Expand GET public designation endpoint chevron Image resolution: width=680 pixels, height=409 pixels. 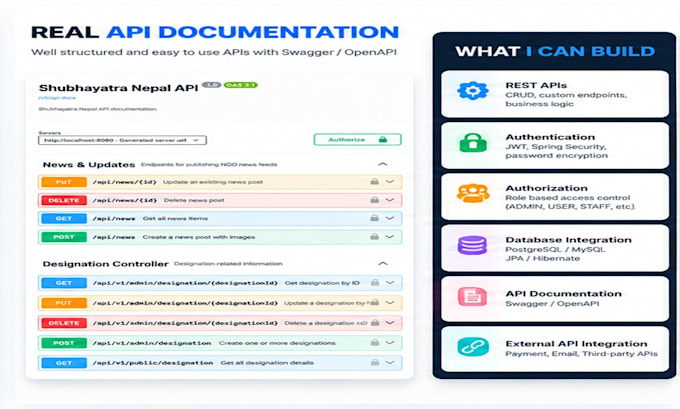(x=390, y=363)
